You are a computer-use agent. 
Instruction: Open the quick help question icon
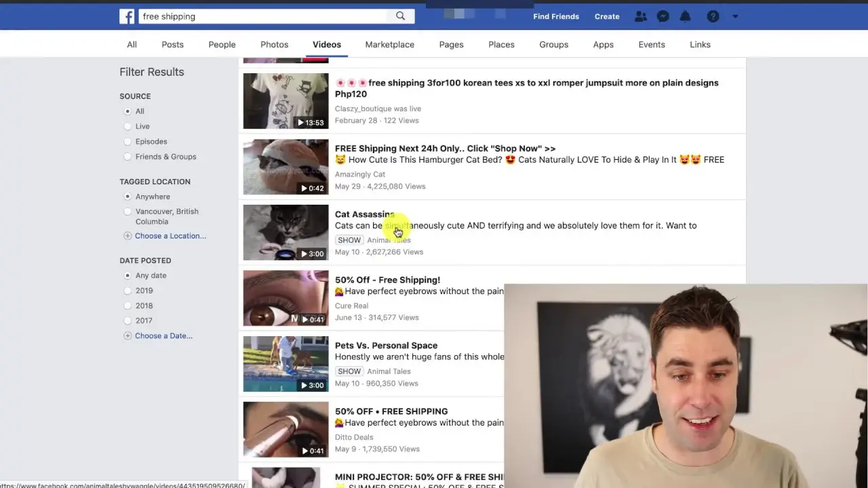pos(713,16)
